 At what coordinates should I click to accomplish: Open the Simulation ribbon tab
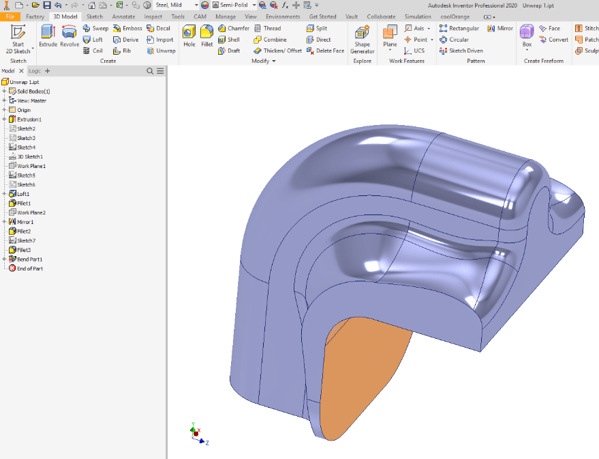click(418, 16)
